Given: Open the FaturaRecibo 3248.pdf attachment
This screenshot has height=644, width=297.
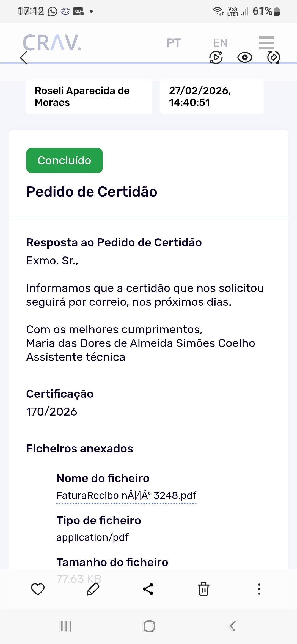Looking at the screenshot, I should point(126,496).
